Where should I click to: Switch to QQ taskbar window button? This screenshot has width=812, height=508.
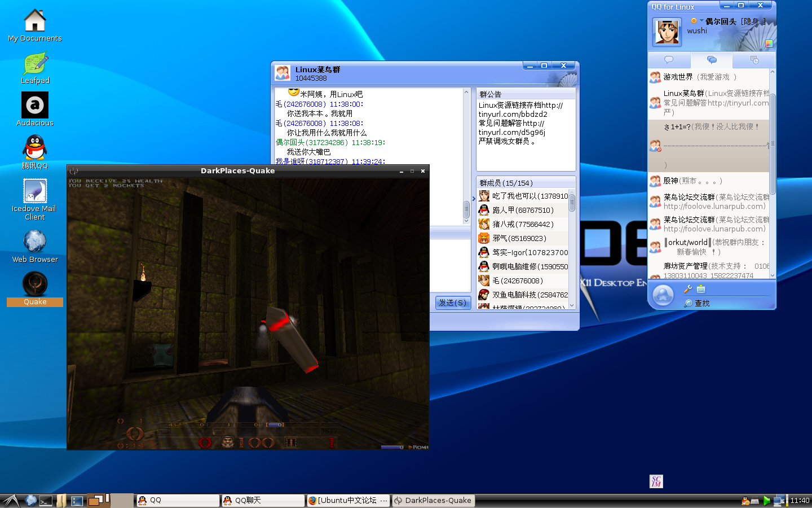(x=178, y=501)
